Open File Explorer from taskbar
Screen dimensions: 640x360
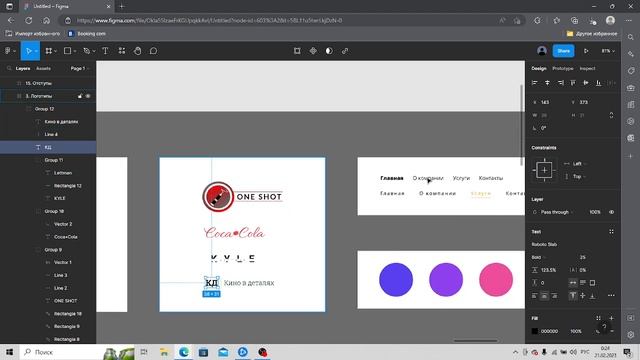tap(164, 352)
